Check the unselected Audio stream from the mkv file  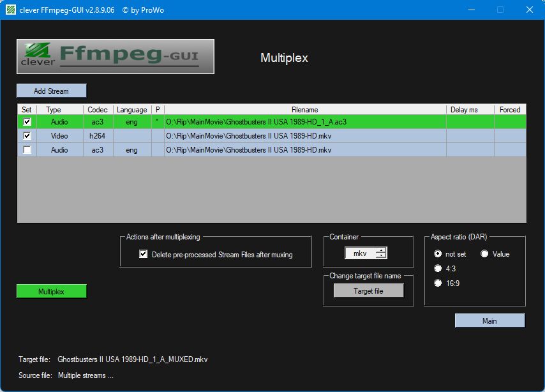pos(27,150)
